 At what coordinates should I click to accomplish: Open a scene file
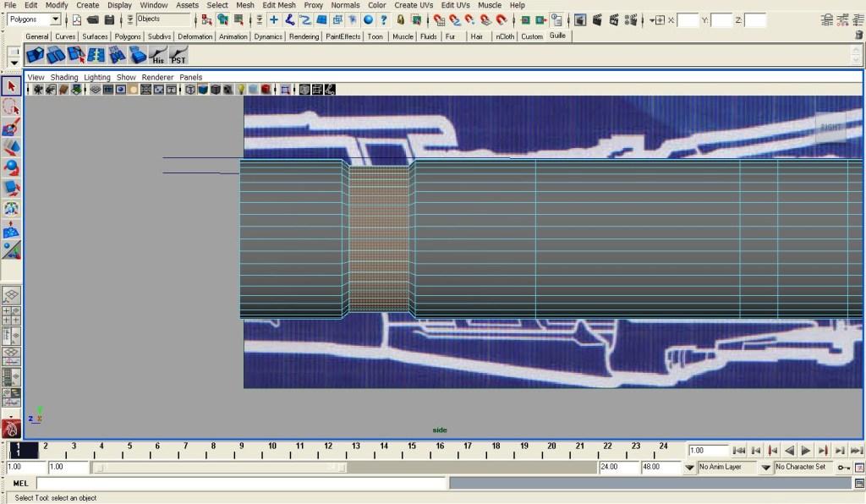(93, 20)
